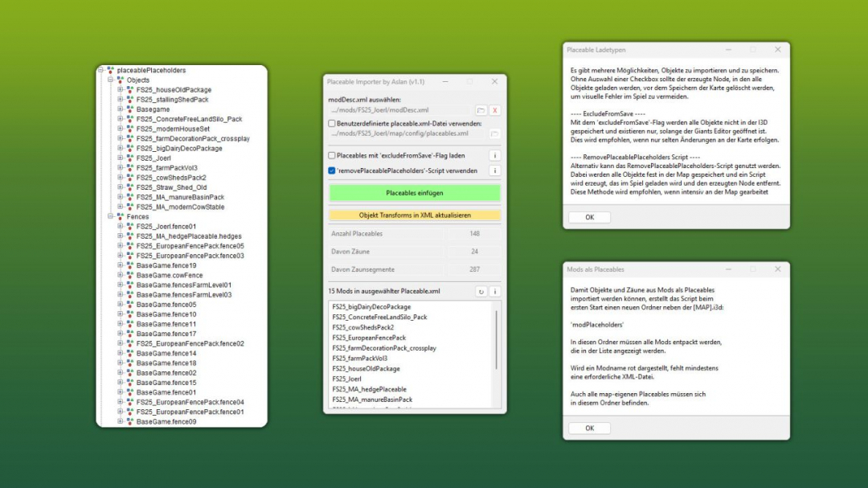Collapse the placeablePlaceholders root node
The height and width of the screenshot is (488, 868).
tap(100, 70)
